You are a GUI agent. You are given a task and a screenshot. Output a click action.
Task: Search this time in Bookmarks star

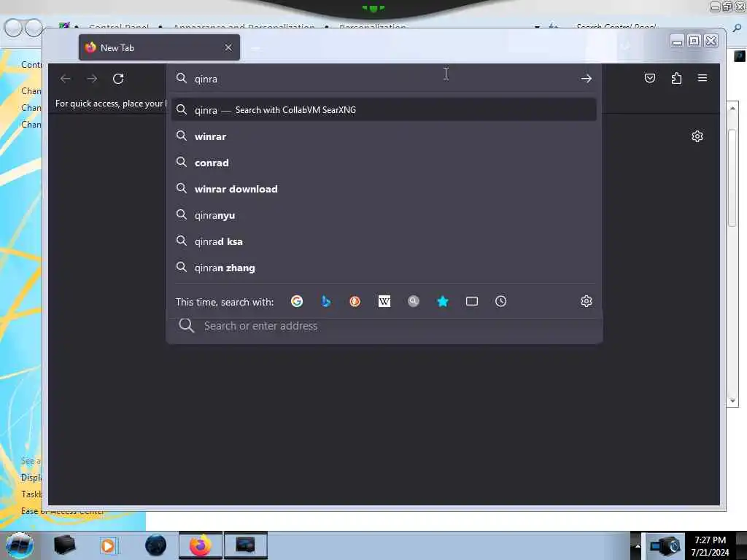(x=443, y=301)
